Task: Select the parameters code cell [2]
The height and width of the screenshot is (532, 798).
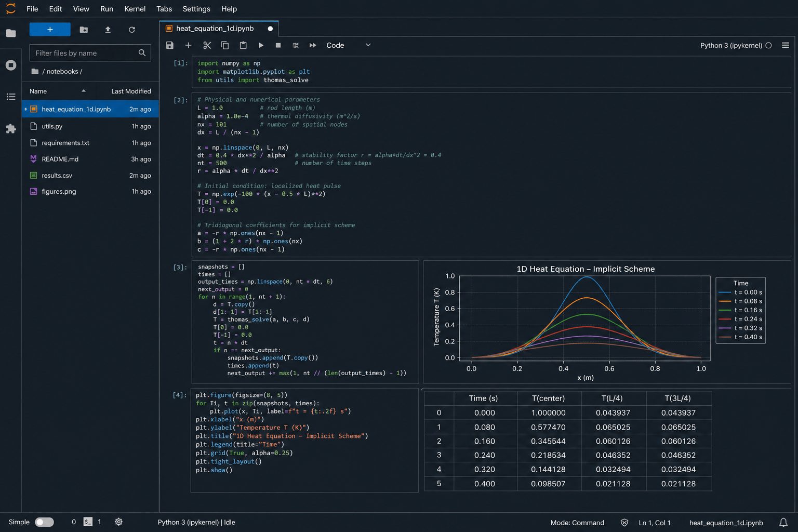Action: (490, 175)
